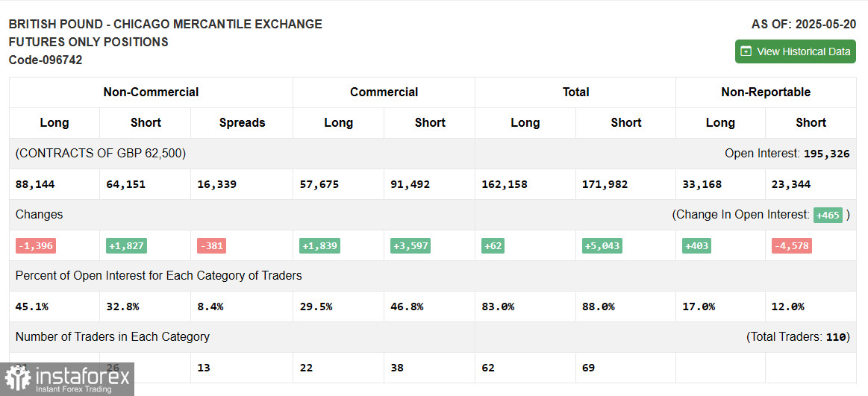Click the green +465 open interest change badge
Viewport: 868px width, 396px height.
coord(828,215)
